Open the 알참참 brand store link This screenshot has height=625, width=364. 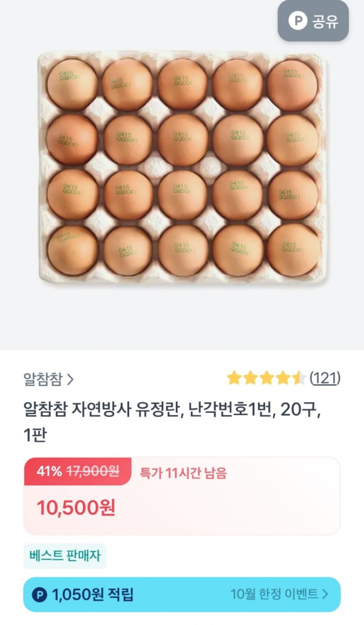point(43,378)
